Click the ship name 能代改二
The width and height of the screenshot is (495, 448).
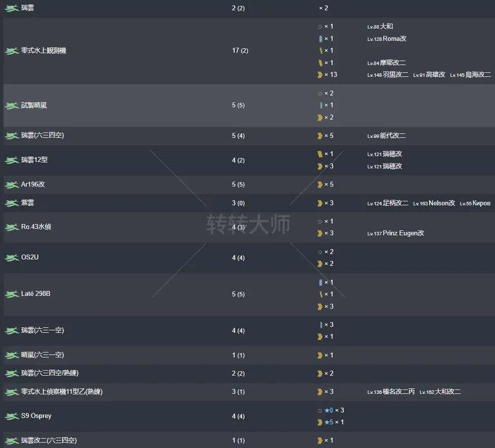(x=392, y=136)
